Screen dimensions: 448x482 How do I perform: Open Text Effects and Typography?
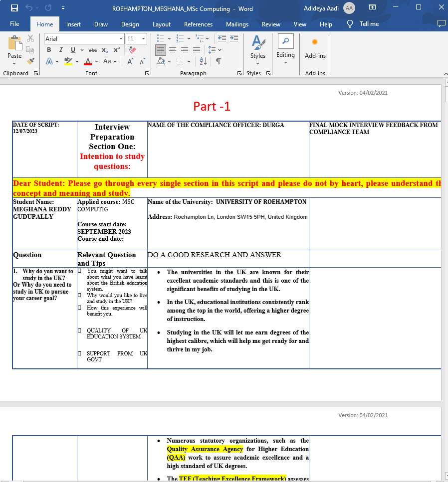(49, 61)
